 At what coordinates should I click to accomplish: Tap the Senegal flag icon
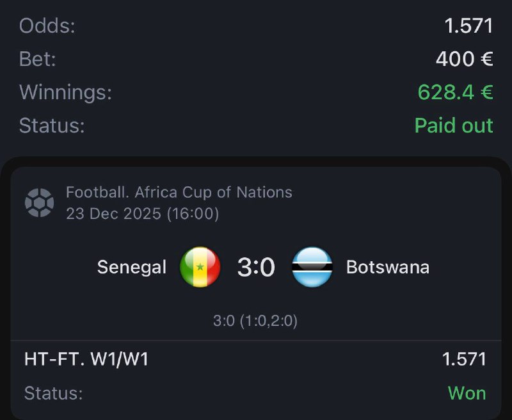[200, 267]
